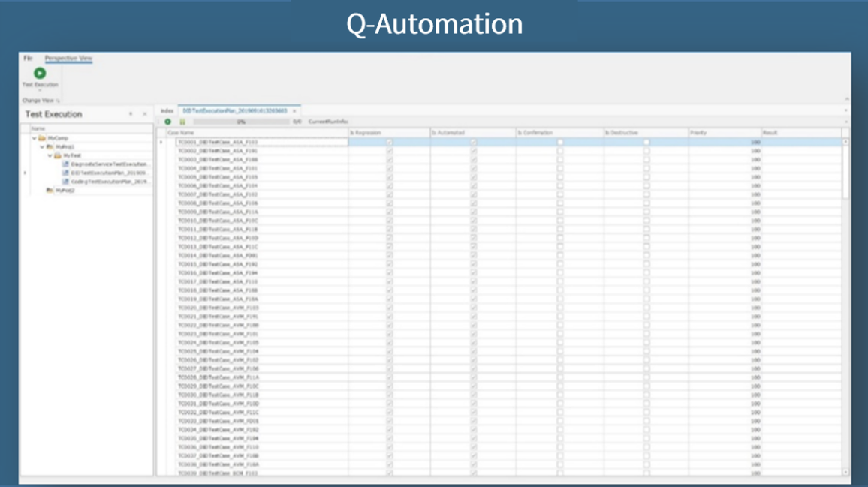The width and height of the screenshot is (868, 487).
Task: Toggle Is Automated checkbox for TC0001
Action: (x=473, y=143)
